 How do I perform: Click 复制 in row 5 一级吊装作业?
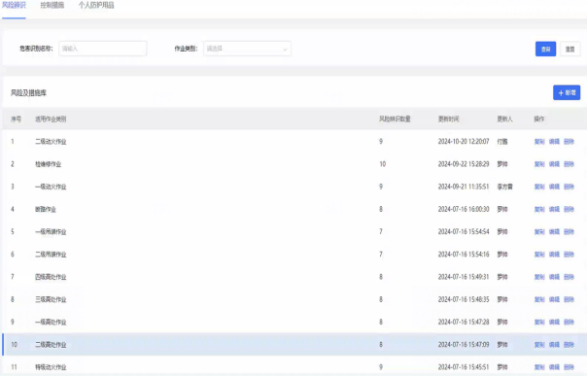point(539,232)
